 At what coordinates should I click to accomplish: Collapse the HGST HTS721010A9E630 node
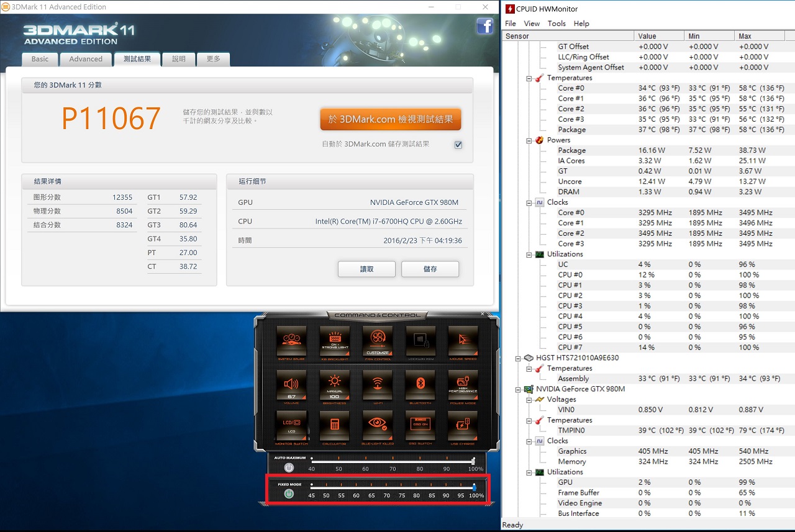pyautogui.click(x=519, y=358)
